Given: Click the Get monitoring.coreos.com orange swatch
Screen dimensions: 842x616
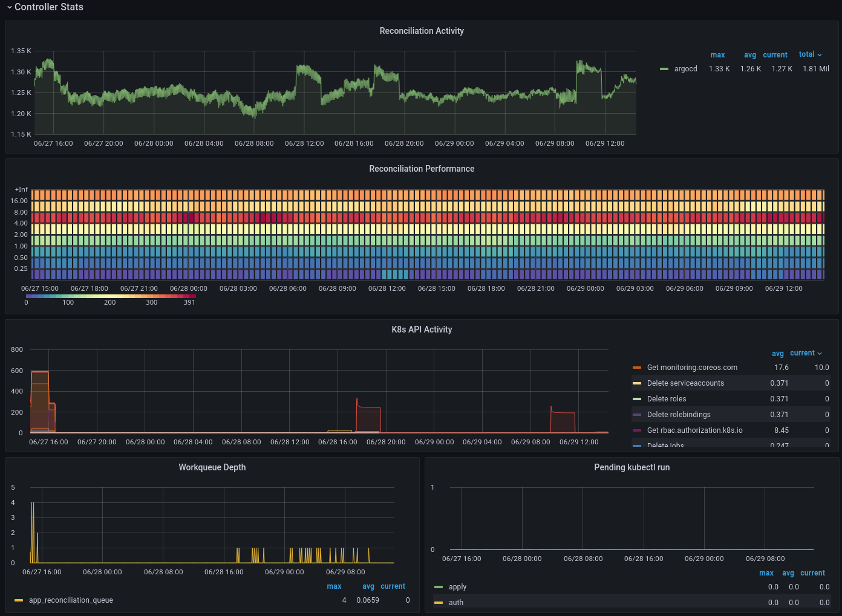Looking at the screenshot, I should pyautogui.click(x=636, y=368).
